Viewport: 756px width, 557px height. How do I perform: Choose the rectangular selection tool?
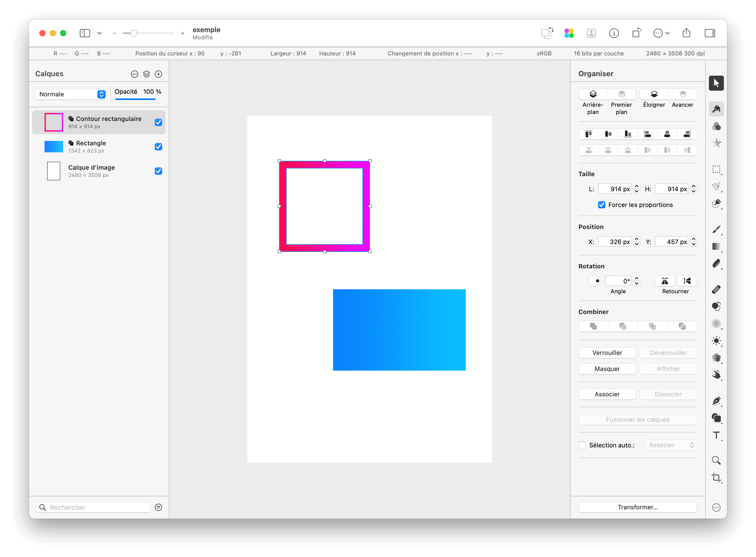716,169
